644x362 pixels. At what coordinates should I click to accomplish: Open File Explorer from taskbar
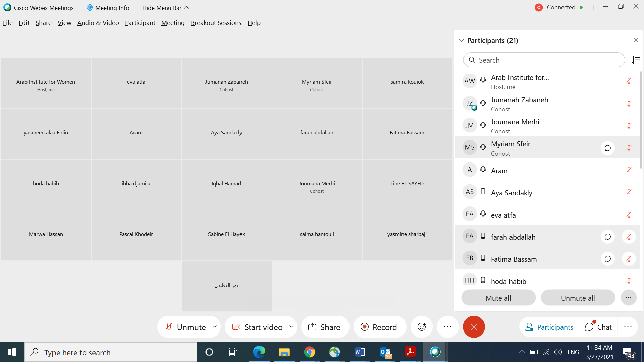[x=284, y=352]
